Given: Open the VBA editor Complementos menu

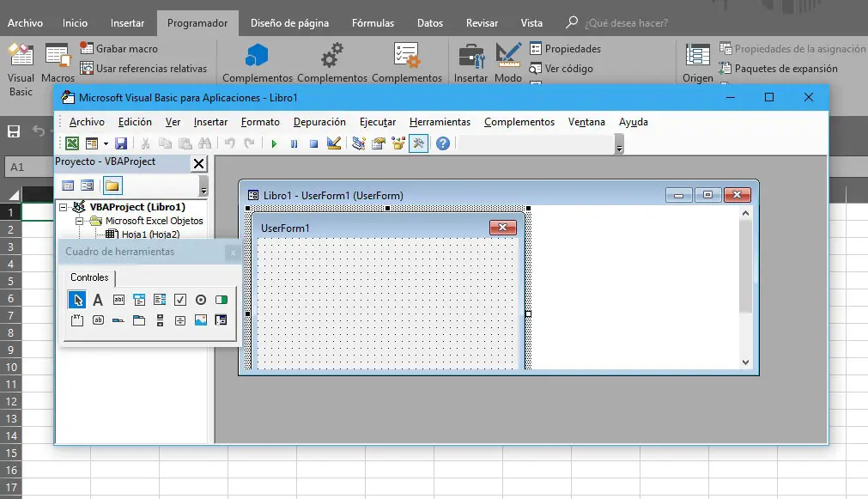Looking at the screenshot, I should pyautogui.click(x=519, y=122).
